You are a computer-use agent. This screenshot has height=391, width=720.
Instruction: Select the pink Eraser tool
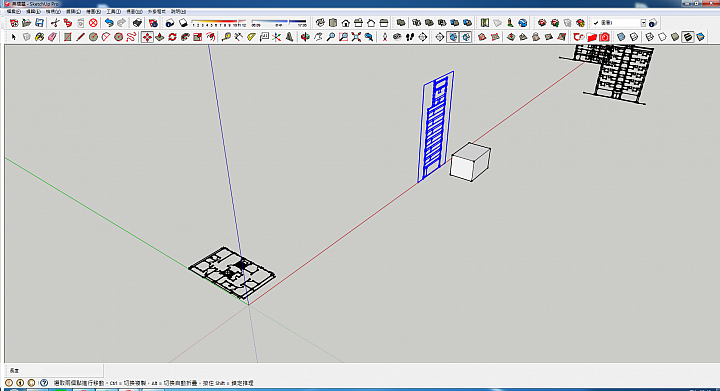pos(52,37)
